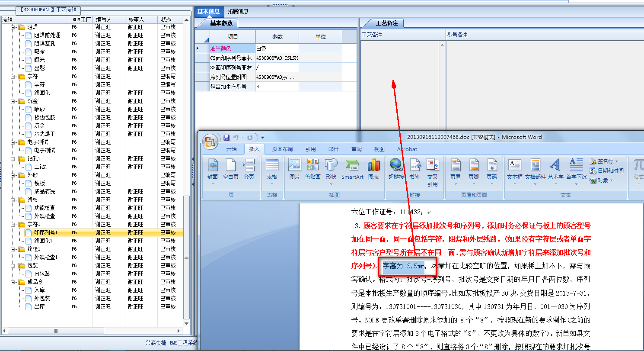
Task: Insert WordArt (艺术字)
Action: pyautogui.click(x=555, y=172)
